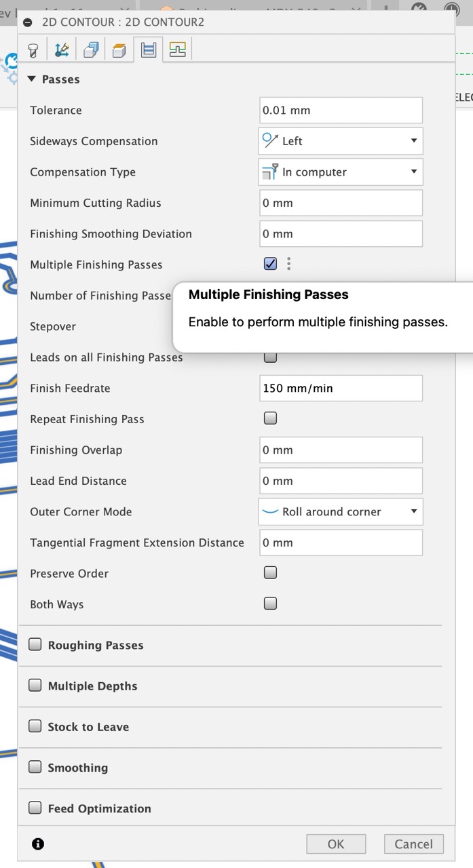Open the Tool tab icon

click(x=33, y=50)
